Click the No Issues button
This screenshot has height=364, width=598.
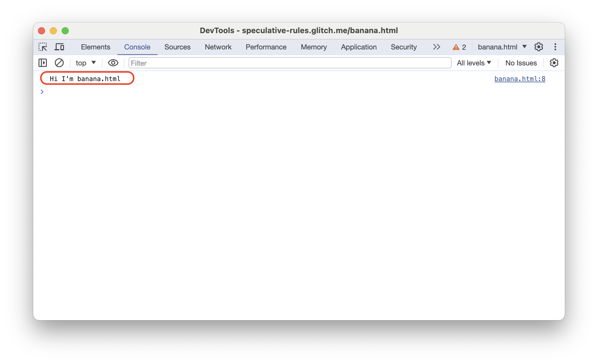(521, 63)
